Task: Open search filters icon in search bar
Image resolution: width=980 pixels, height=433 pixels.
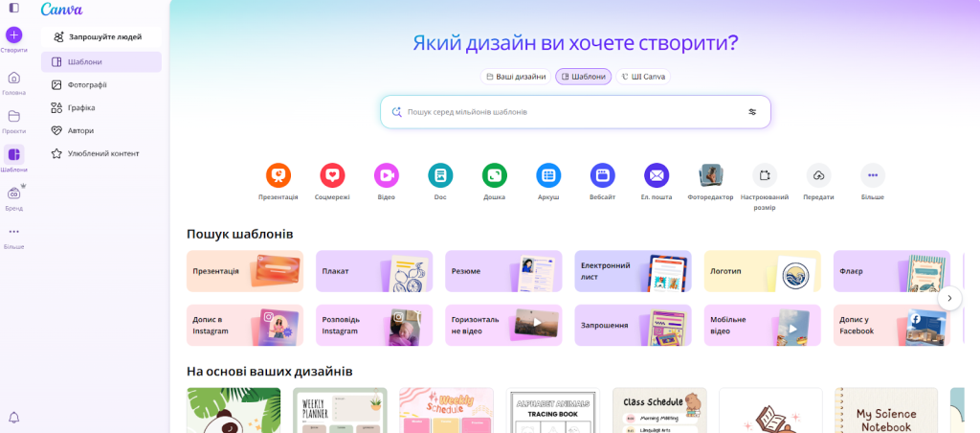Action: 752,112
